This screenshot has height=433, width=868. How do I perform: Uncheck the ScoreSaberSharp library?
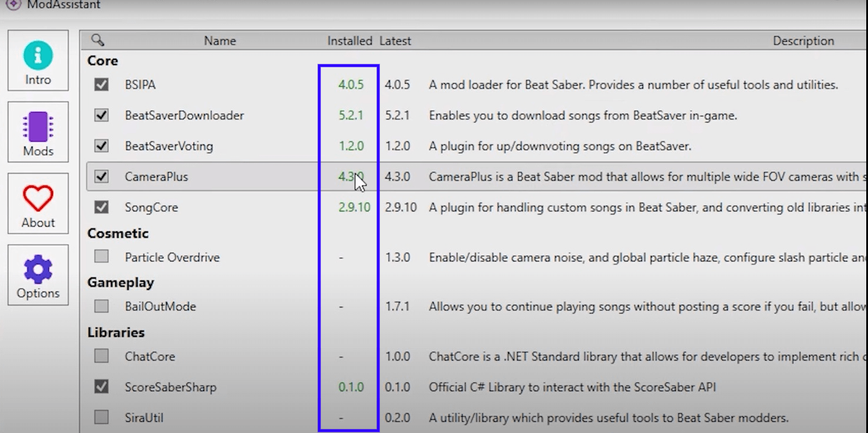pos(101,387)
